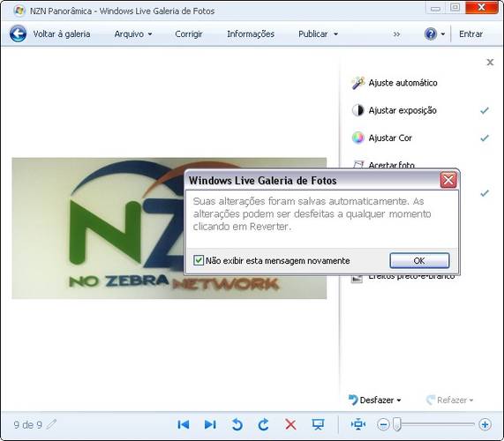Close the Corrigir side panel
The image size is (504, 441).
tap(490, 63)
